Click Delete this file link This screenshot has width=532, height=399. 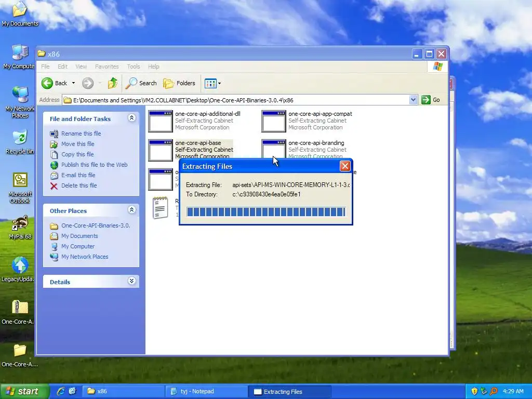coord(79,185)
